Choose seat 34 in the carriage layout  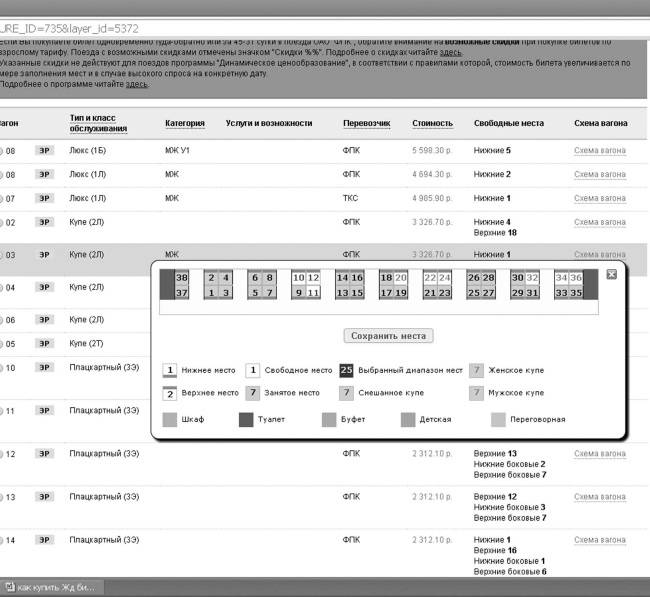[x=562, y=278]
